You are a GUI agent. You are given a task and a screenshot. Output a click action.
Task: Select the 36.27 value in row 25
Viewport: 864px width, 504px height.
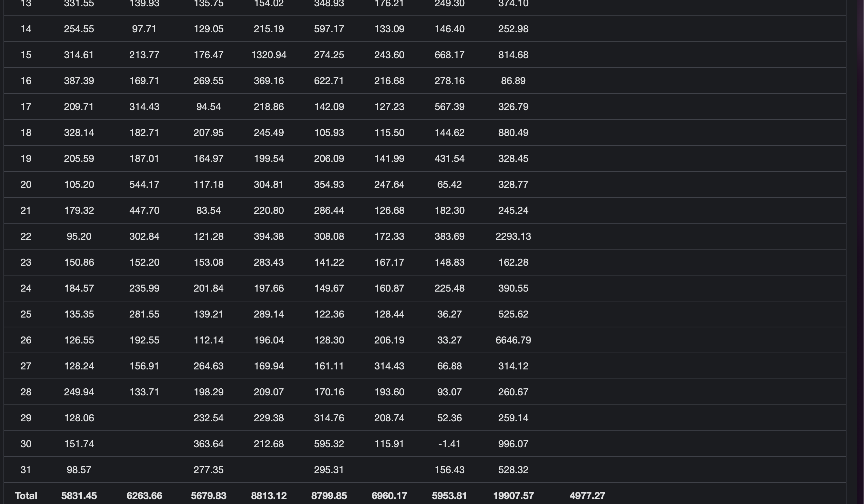click(x=449, y=314)
